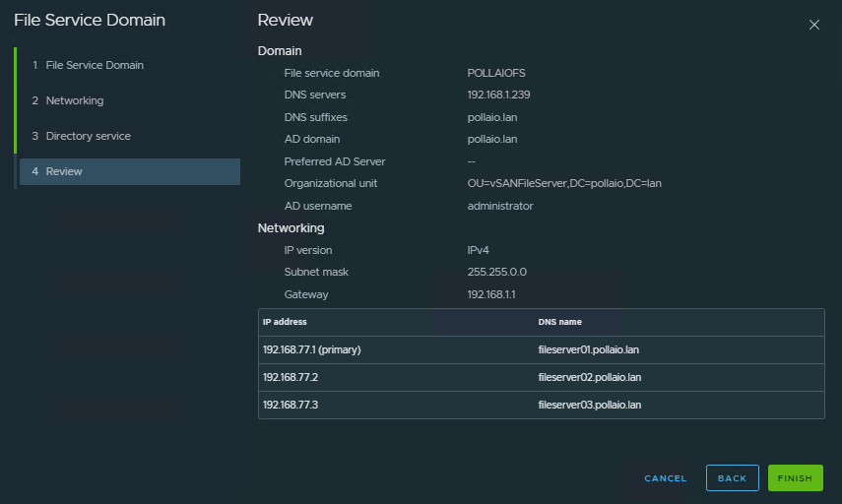Viewport: 842px width, 504px height.
Task: Click the IPv4 value
Action: click(x=478, y=250)
